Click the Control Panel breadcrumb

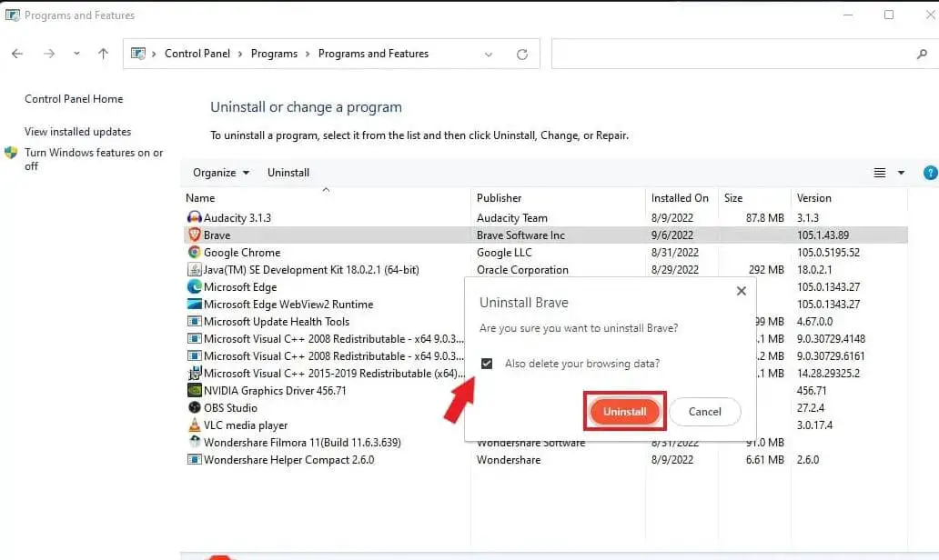click(x=197, y=54)
